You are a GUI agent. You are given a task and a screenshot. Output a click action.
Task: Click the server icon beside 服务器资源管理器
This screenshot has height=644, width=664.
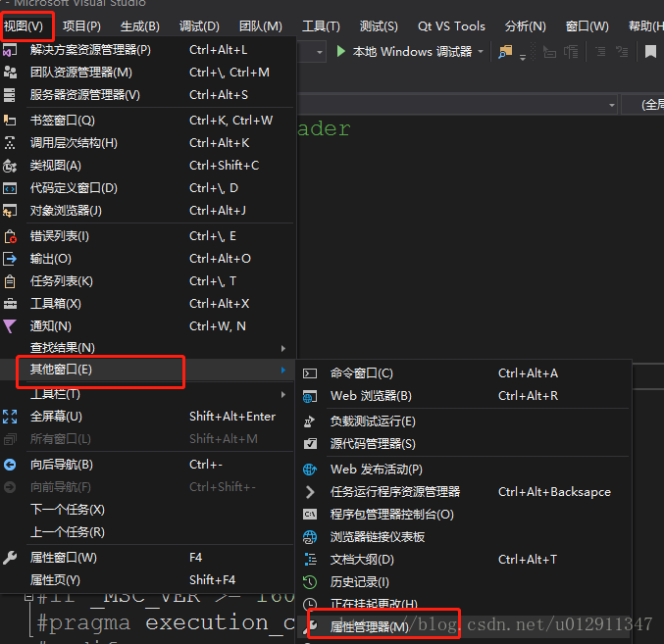click(x=10, y=95)
